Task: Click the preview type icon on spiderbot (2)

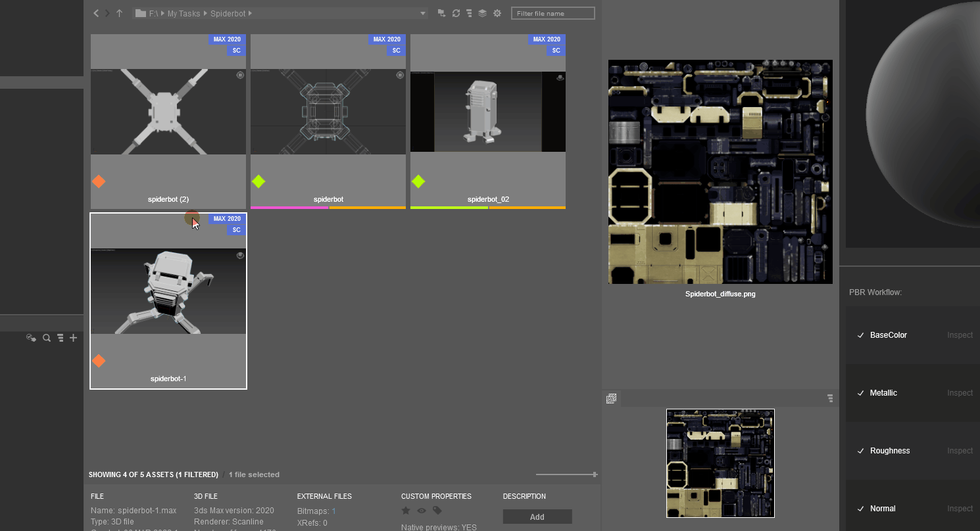Action: (240, 76)
